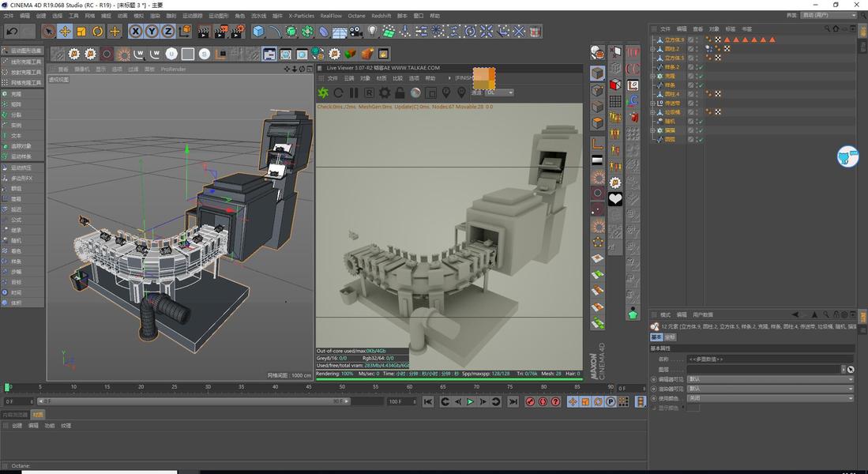868x474 pixels.
Task: Pause the Live Viewer render
Action: click(x=354, y=92)
